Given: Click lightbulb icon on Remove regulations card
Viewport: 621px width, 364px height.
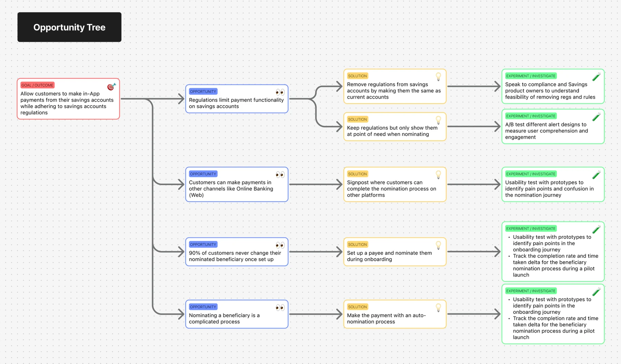Looking at the screenshot, I should (x=438, y=77).
